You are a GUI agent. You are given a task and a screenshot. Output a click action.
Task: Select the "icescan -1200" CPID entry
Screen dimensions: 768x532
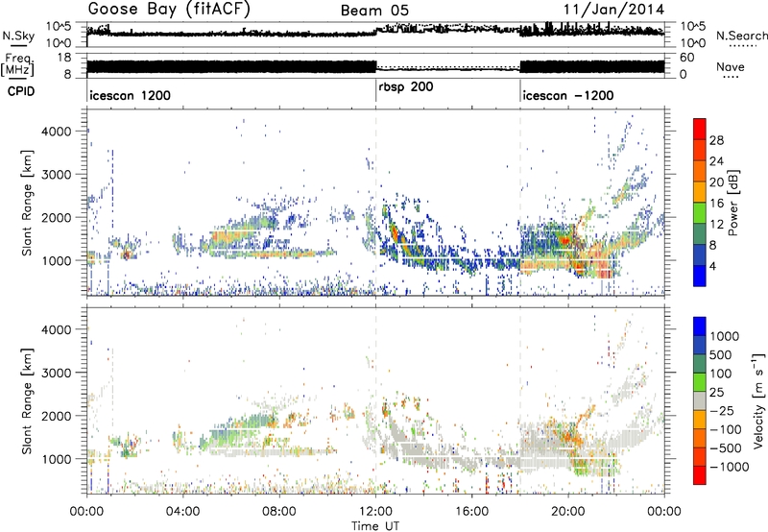(567, 95)
